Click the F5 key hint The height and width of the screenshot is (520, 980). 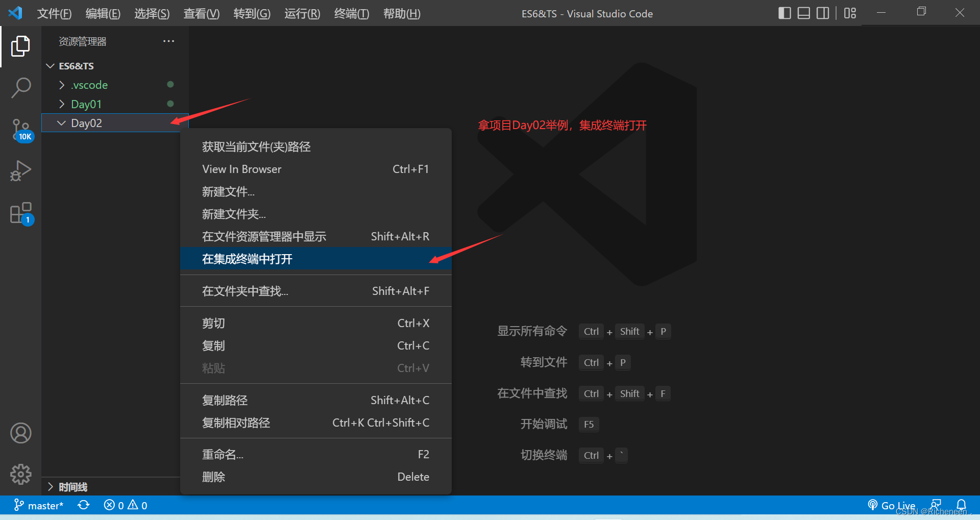(x=589, y=424)
